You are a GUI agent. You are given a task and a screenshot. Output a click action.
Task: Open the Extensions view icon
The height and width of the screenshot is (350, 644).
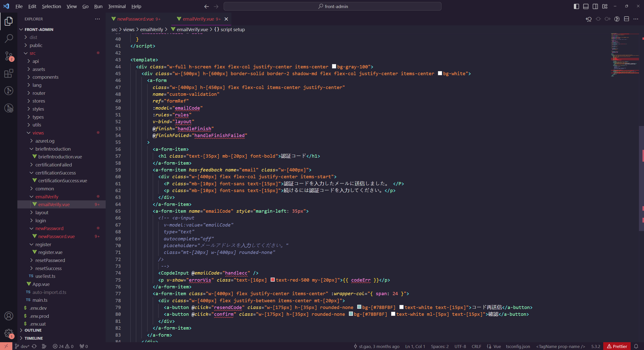tap(9, 73)
